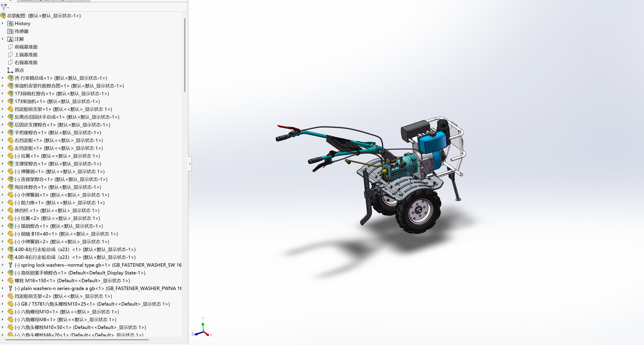The height and width of the screenshot is (345, 644).
Task: Click the plain washers fastener icon
Action: 10,288
